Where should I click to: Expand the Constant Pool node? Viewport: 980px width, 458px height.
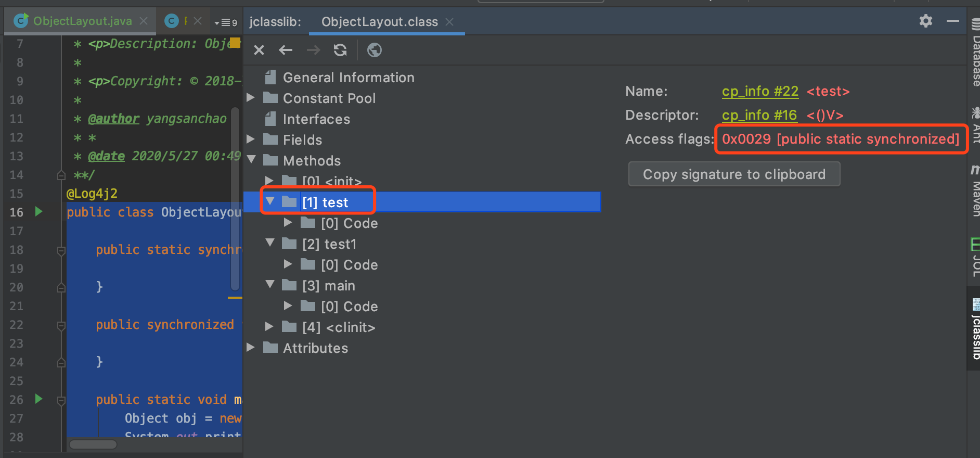[x=251, y=98]
